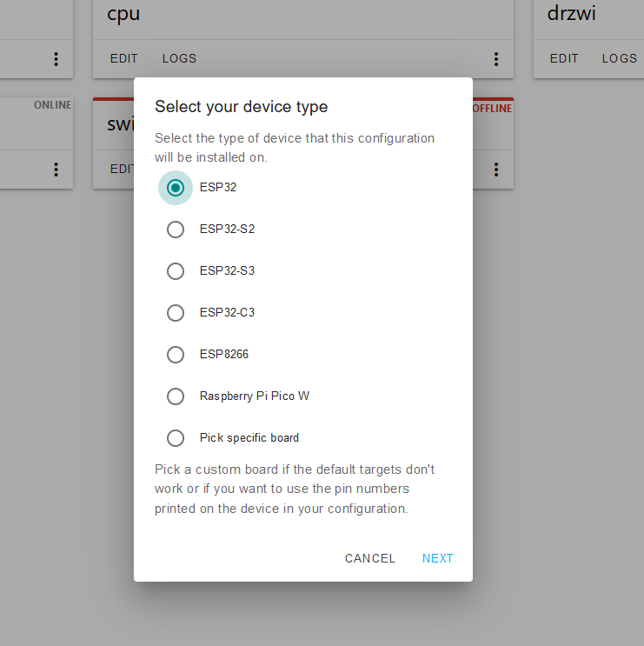
Task: Click EDIT on the cpu card
Action: pyautogui.click(x=124, y=58)
